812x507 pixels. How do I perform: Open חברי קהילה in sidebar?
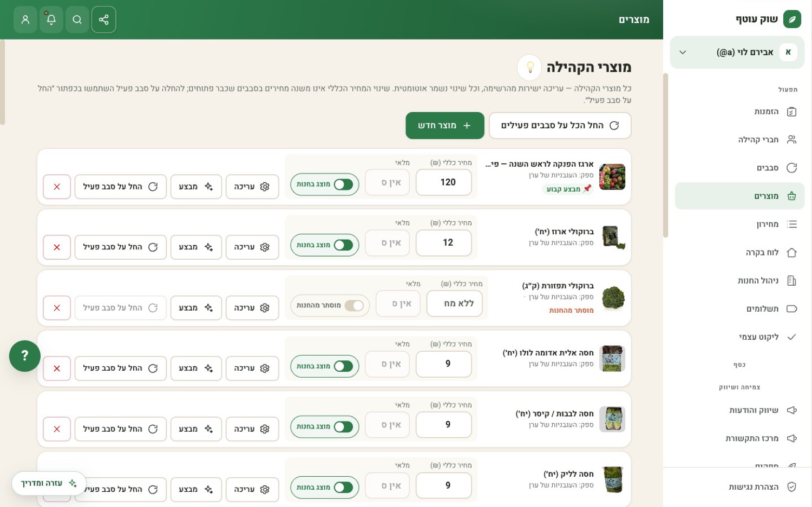(739, 140)
